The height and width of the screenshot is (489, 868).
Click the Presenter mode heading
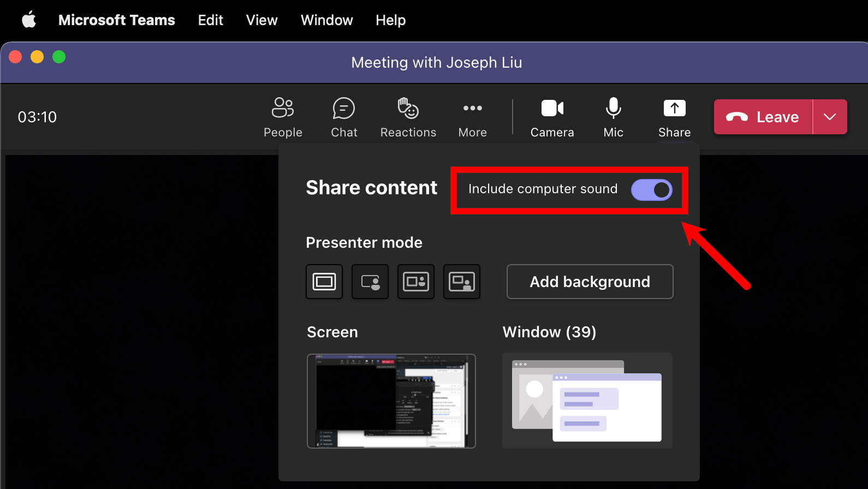[364, 242]
